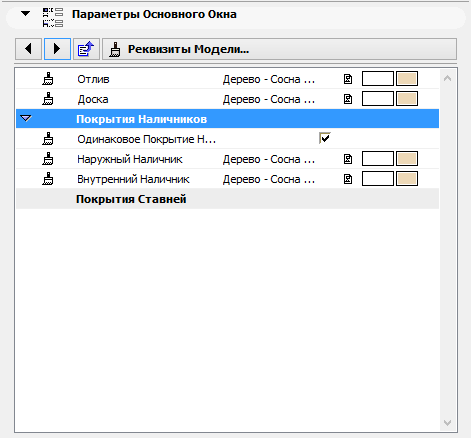The height and width of the screenshot is (438, 471).
Task: Click the Наружный Наличник label
Action: (x=130, y=159)
